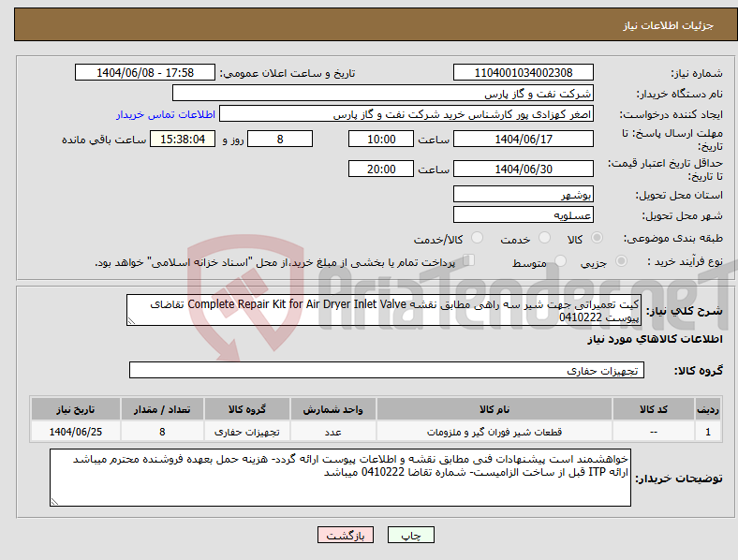The width and height of the screenshot is (738, 560).
Task: Click the جزئیات اطلاعات نیاز page header
Action: pos(668,25)
